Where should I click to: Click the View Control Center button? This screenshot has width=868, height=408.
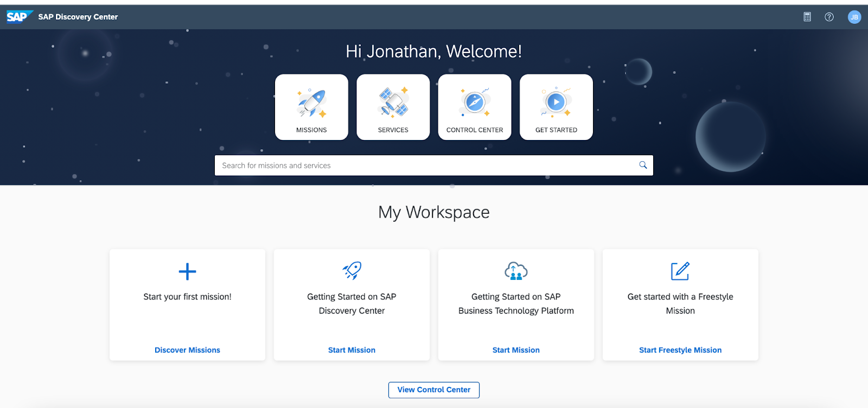(x=434, y=390)
